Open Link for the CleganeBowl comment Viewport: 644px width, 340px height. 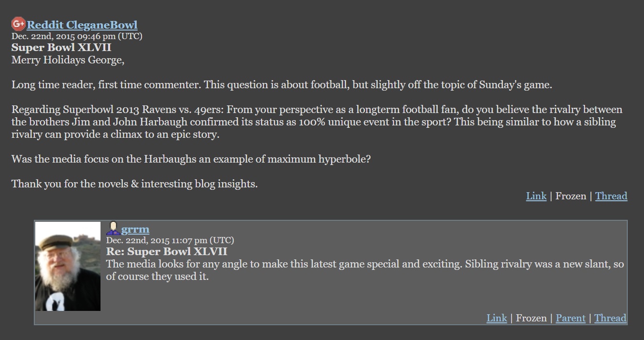[x=536, y=196]
